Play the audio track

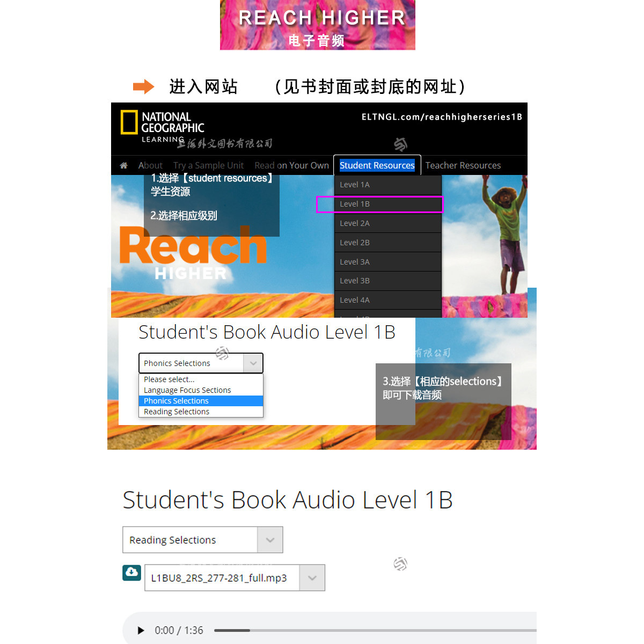coord(141,631)
